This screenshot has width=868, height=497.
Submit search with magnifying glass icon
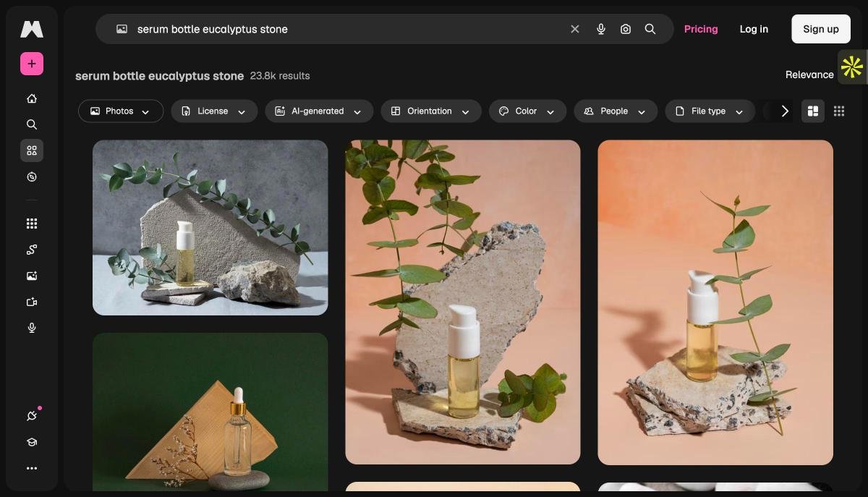coord(650,29)
